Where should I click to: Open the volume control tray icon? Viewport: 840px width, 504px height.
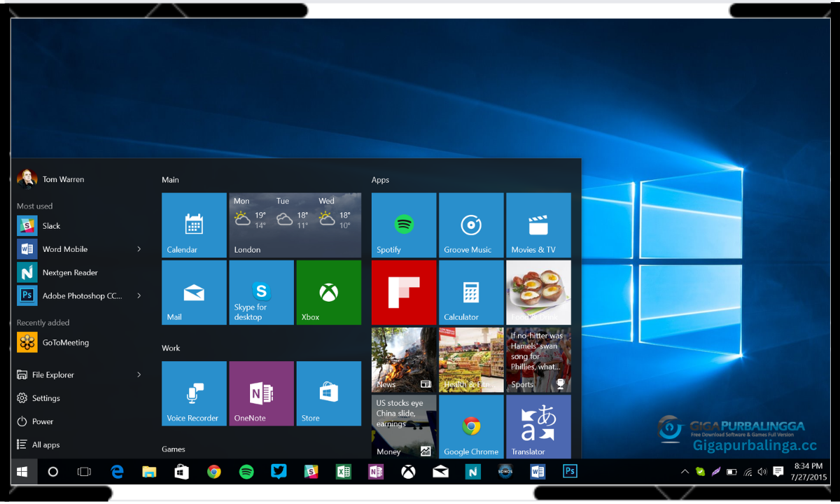[762, 472]
